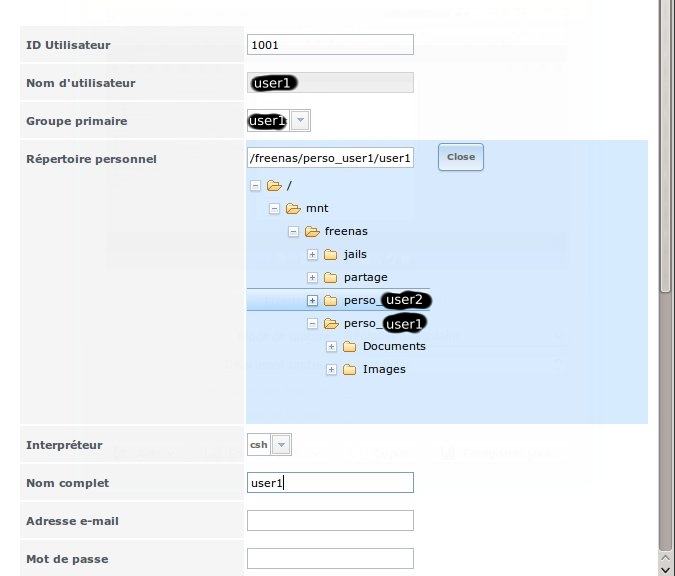Open the Groupe primaire dropdown

302,121
